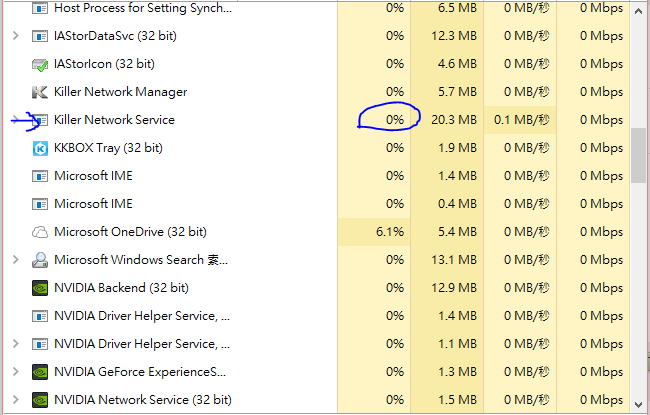Click the Microsoft OneDrive cloud icon

(x=40, y=232)
